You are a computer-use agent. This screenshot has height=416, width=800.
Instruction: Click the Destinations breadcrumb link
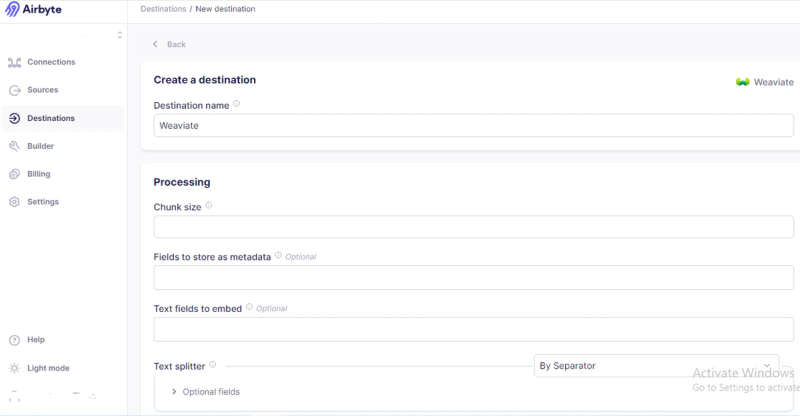point(163,9)
